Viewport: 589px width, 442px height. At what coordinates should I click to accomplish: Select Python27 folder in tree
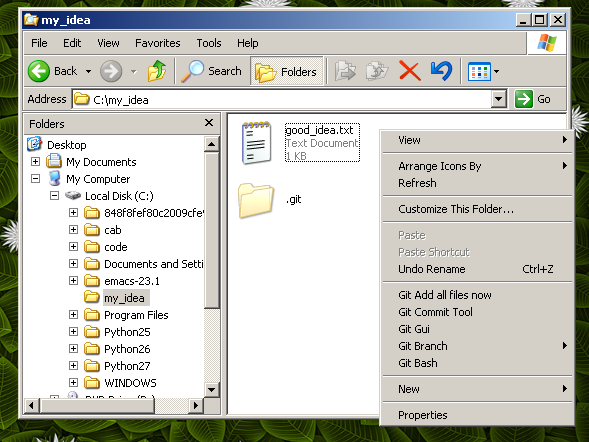click(127, 366)
